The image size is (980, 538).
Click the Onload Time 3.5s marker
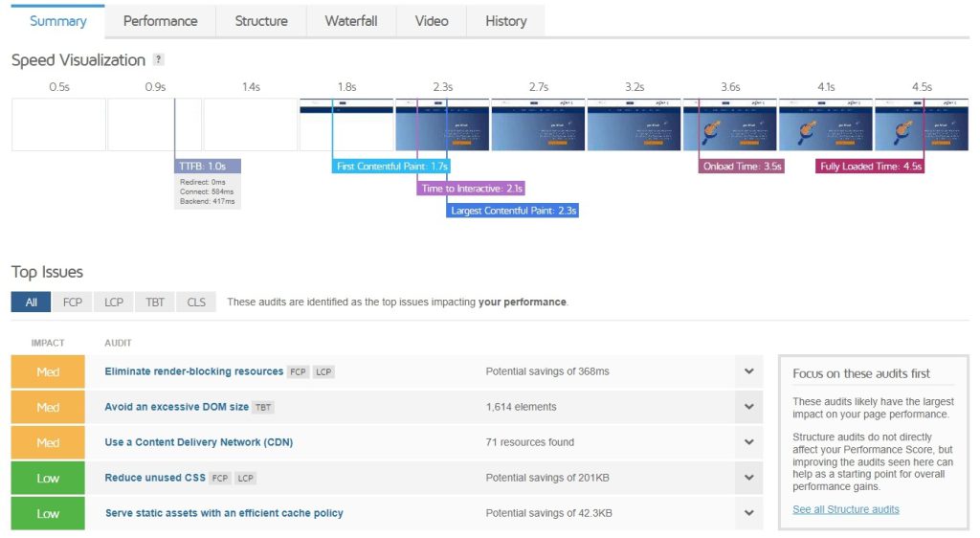pyautogui.click(x=742, y=167)
